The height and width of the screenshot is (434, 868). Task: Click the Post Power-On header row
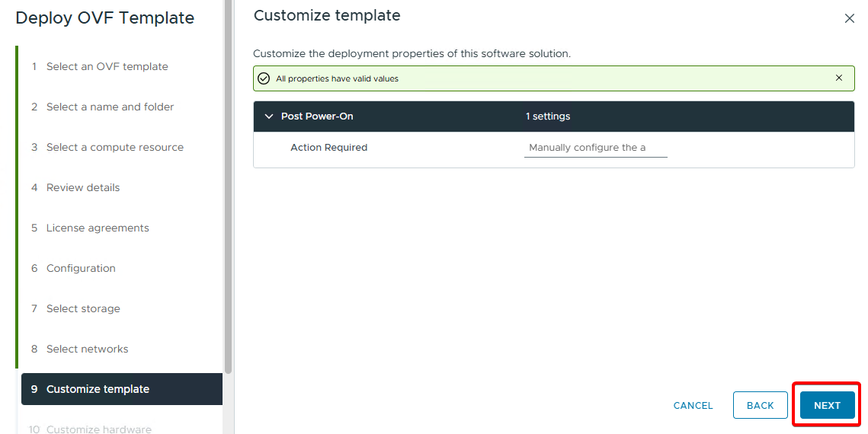click(553, 116)
